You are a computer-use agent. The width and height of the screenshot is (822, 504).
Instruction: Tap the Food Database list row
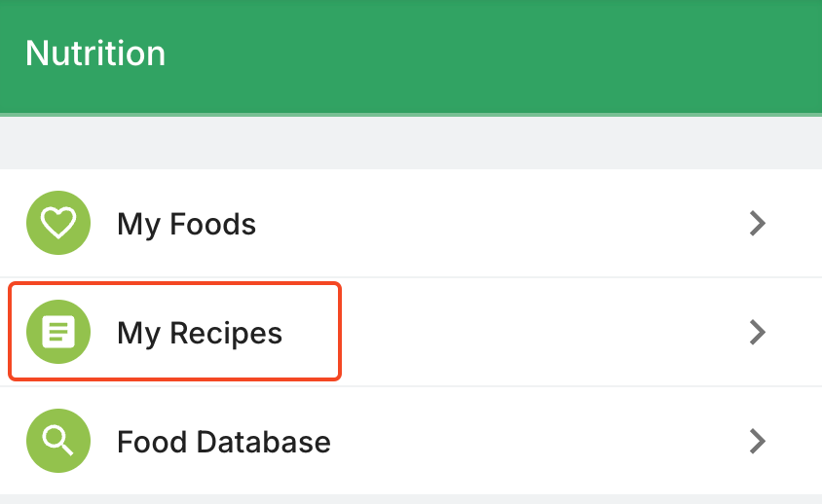[409, 442]
